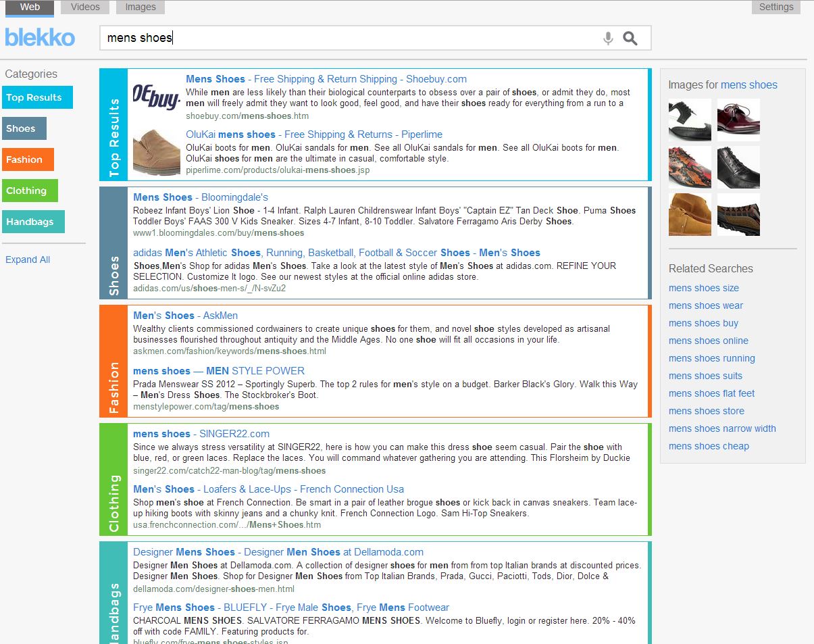Click the microphone voice search icon

click(x=608, y=39)
